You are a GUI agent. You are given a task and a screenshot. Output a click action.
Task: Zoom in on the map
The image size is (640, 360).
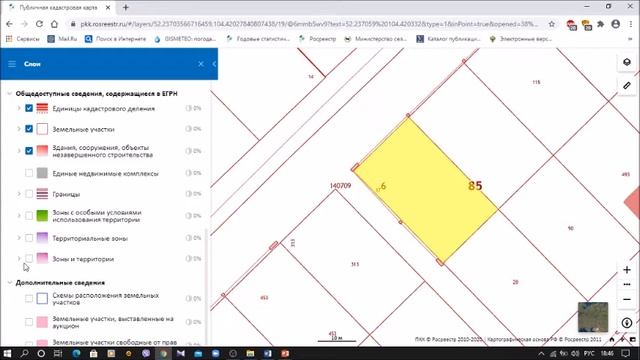pos(627,270)
